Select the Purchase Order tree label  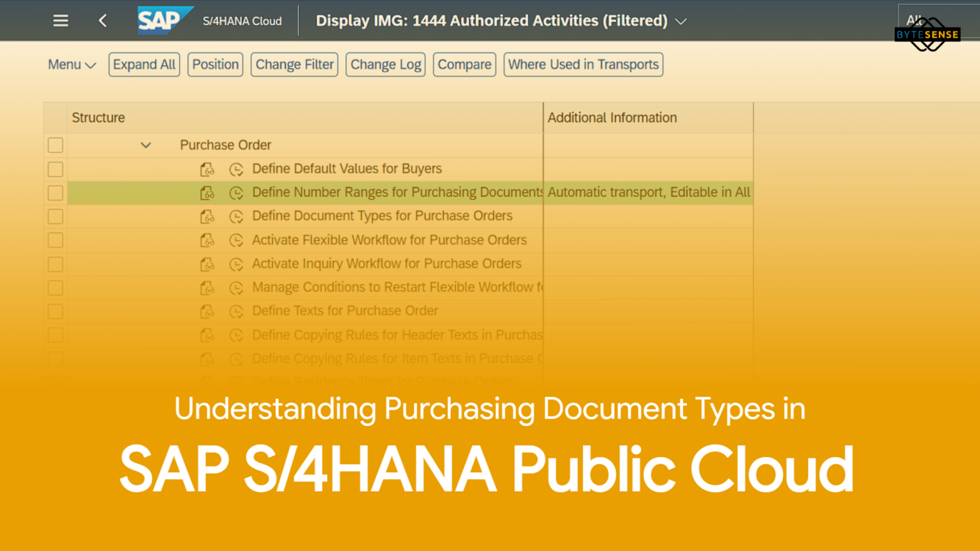(x=226, y=145)
